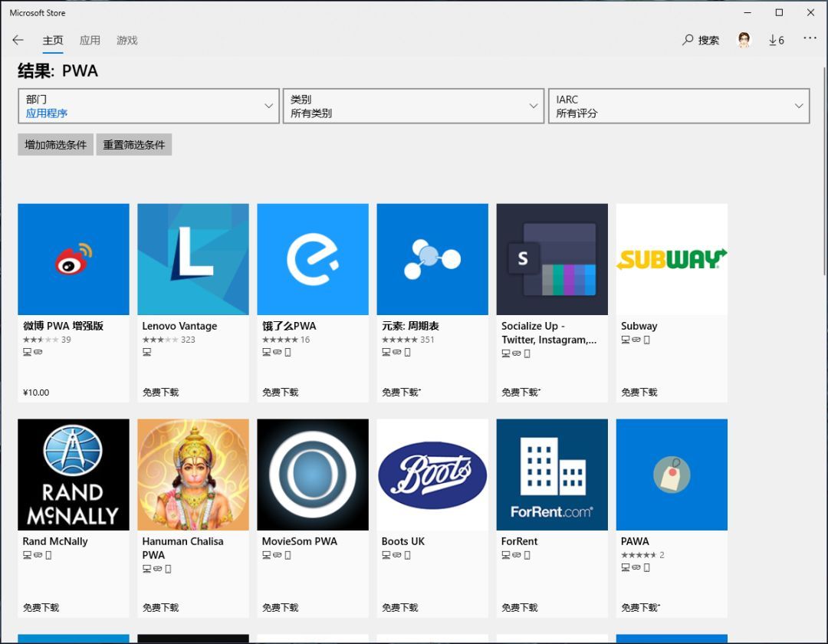Expand the 部门 filter dropdown
Image resolution: width=828 pixels, height=644 pixels.
[x=149, y=106]
